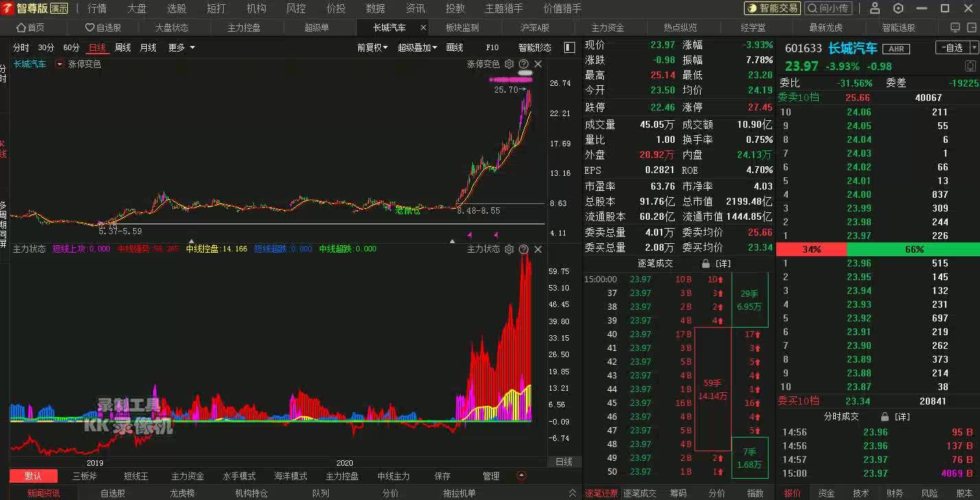980x500 pixels.
Task: Open the 大盘 menu
Action: [137, 8]
